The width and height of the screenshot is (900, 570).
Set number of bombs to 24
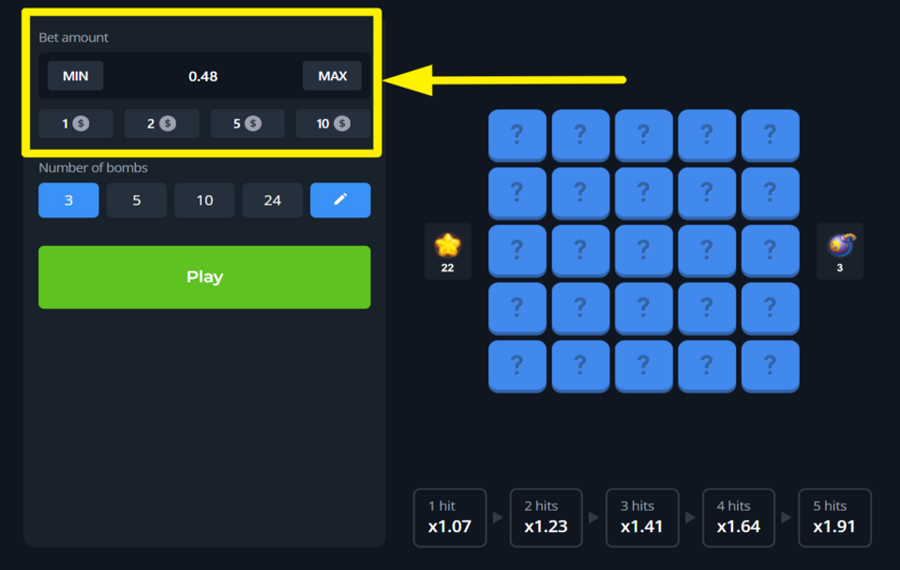pos(272,200)
